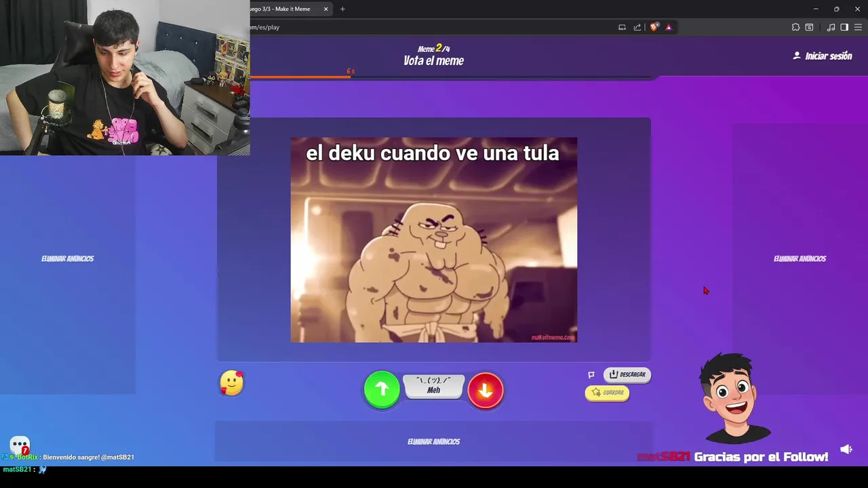Toggle the sound speaker icon
This screenshot has height=488, width=868.
coord(846,449)
